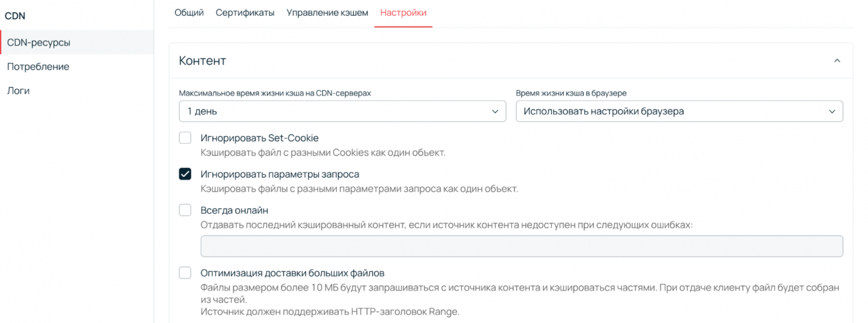The height and width of the screenshot is (323, 868).
Task: Open the browser cache lifetime dropdown
Action: point(680,111)
